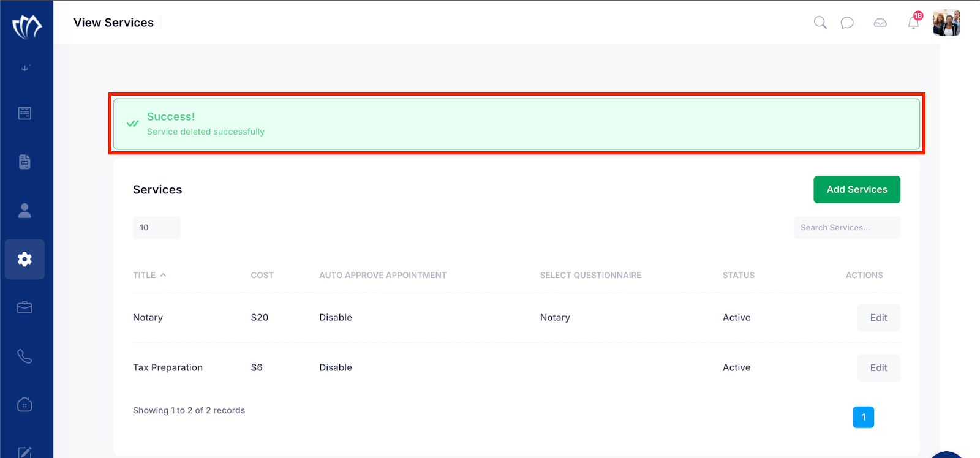Click the down arrow icon in sidebar
The image size is (980, 458).
(x=25, y=68)
